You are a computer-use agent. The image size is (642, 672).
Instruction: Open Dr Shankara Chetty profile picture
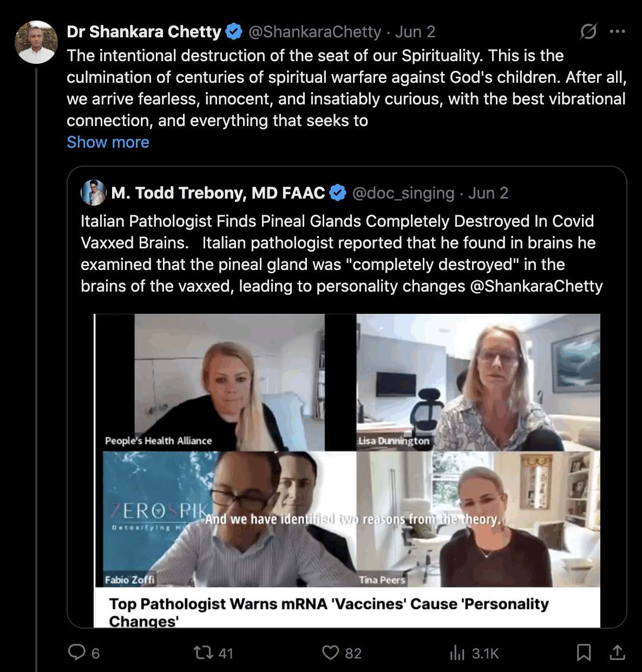click(x=36, y=42)
